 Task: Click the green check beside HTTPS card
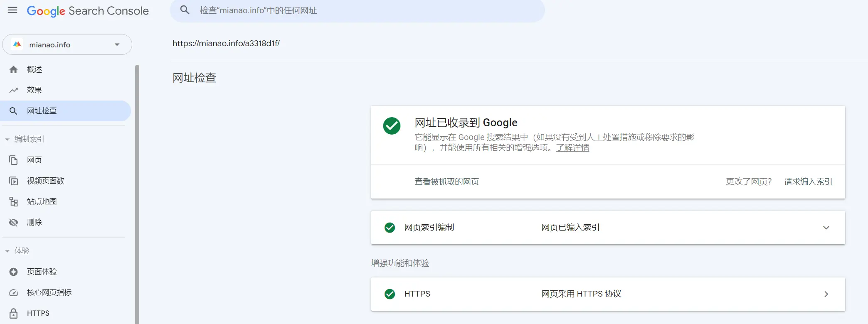point(390,294)
